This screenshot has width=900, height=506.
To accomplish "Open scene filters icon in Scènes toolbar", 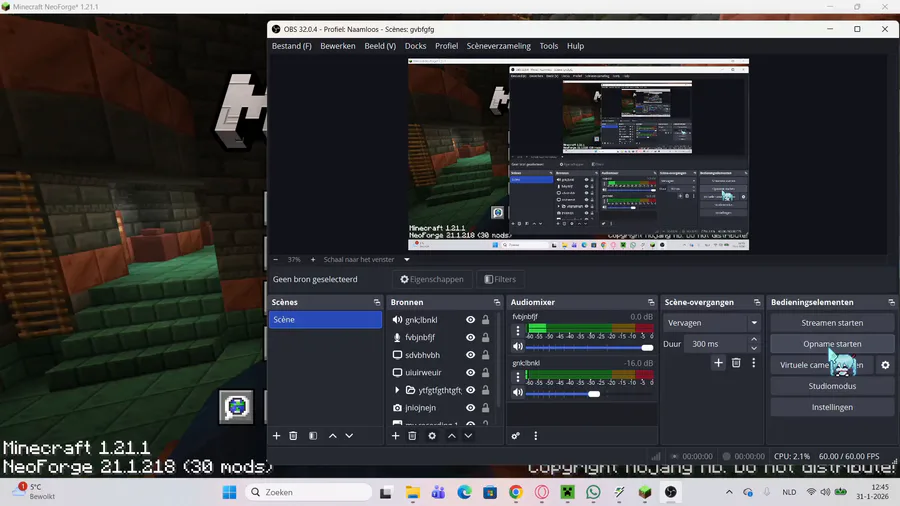I will point(313,436).
